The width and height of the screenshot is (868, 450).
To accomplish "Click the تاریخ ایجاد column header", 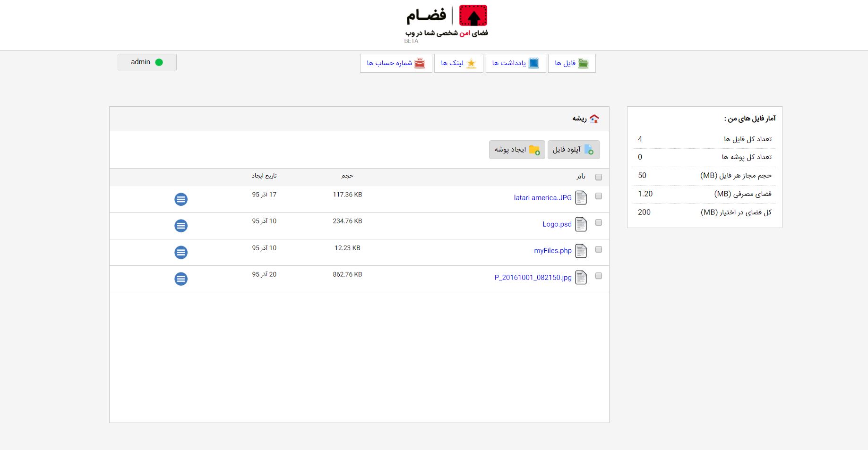I will (264, 176).
